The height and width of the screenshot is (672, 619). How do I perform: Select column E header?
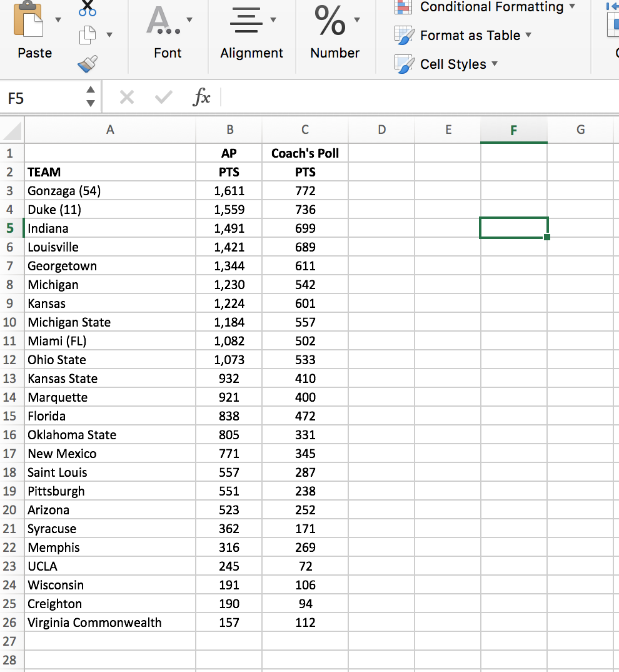(448, 130)
